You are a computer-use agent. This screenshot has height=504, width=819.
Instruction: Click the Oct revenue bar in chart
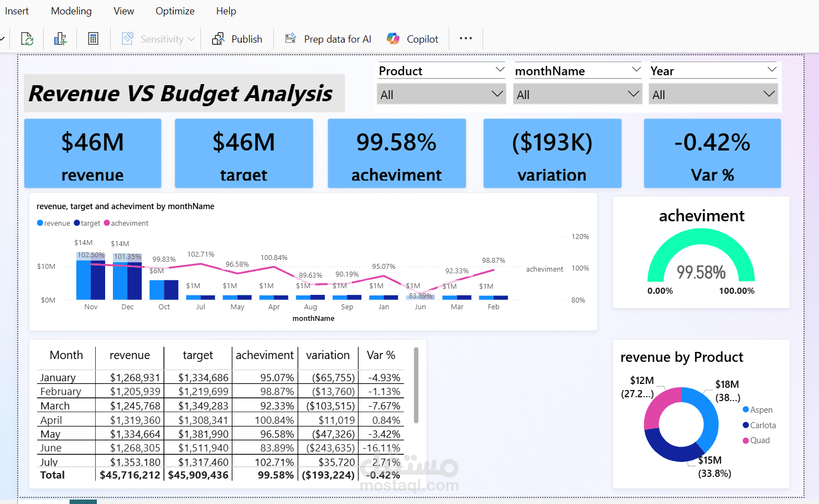(x=157, y=290)
